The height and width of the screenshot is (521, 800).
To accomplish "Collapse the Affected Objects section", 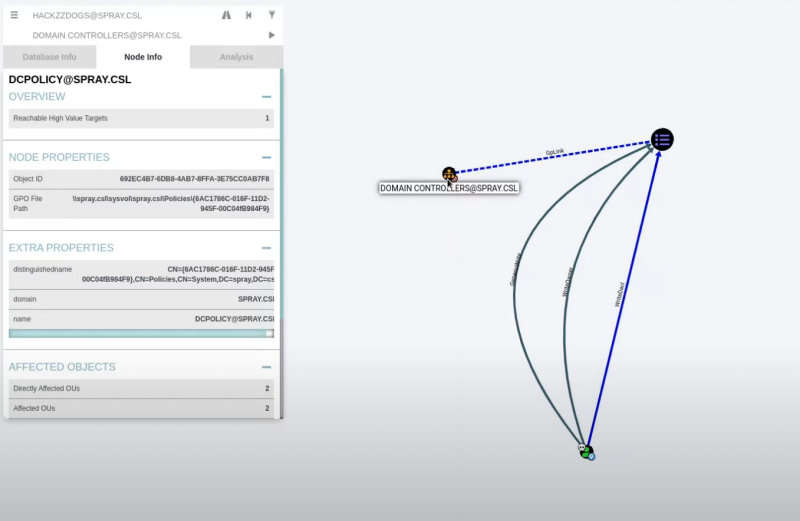I will pyautogui.click(x=266, y=367).
